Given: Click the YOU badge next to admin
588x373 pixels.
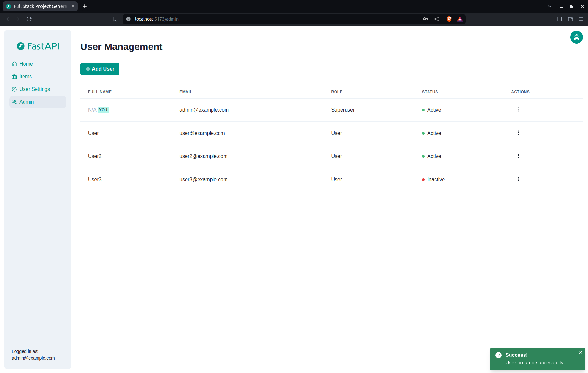Looking at the screenshot, I should (x=103, y=110).
